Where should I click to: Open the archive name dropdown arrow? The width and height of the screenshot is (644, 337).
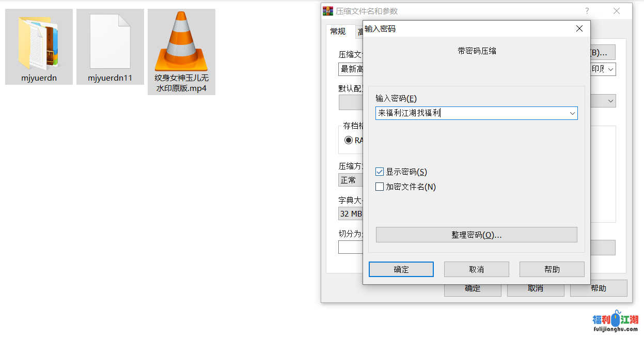click(x=611, y=69)
